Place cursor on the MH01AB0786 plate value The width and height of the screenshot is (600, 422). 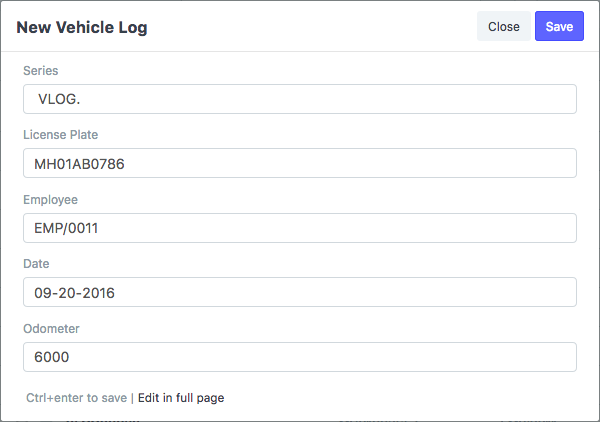point(78,164)
